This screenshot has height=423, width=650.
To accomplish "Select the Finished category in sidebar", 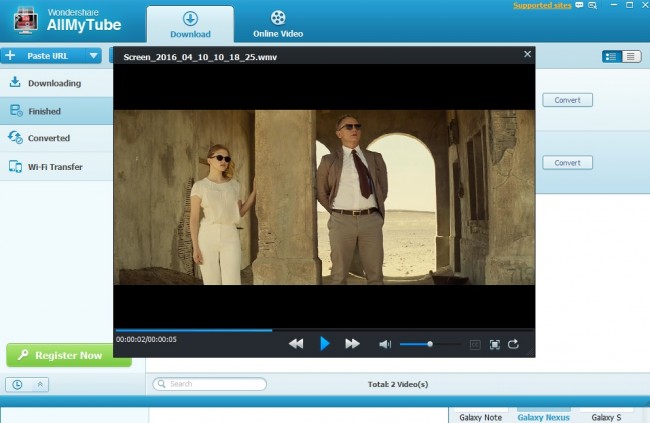I will (x=56, y=111).
